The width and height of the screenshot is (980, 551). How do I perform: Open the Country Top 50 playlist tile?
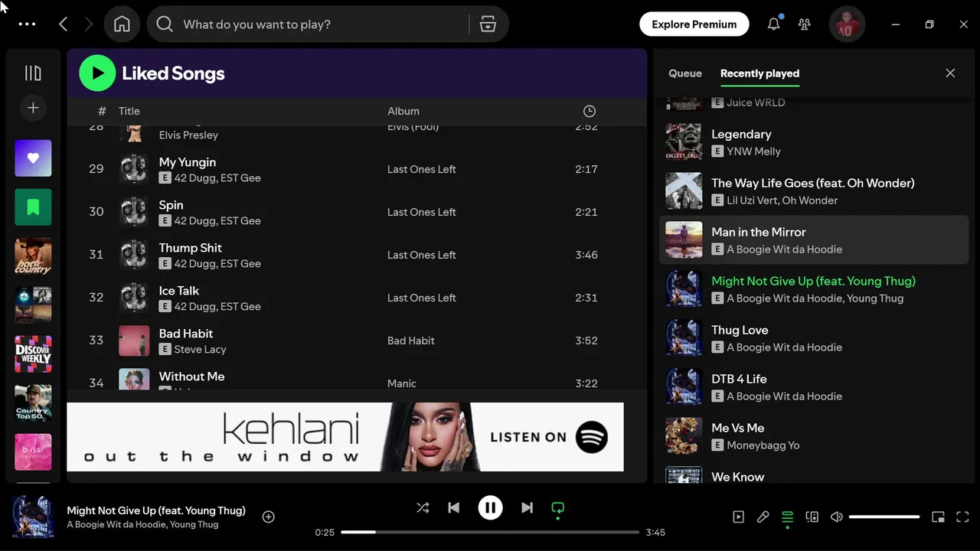click(x=33, y=403)
